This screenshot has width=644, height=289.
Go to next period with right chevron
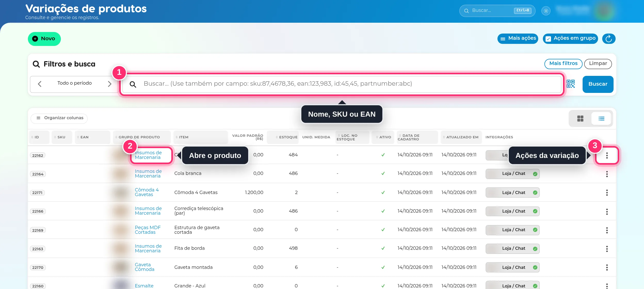110,84
